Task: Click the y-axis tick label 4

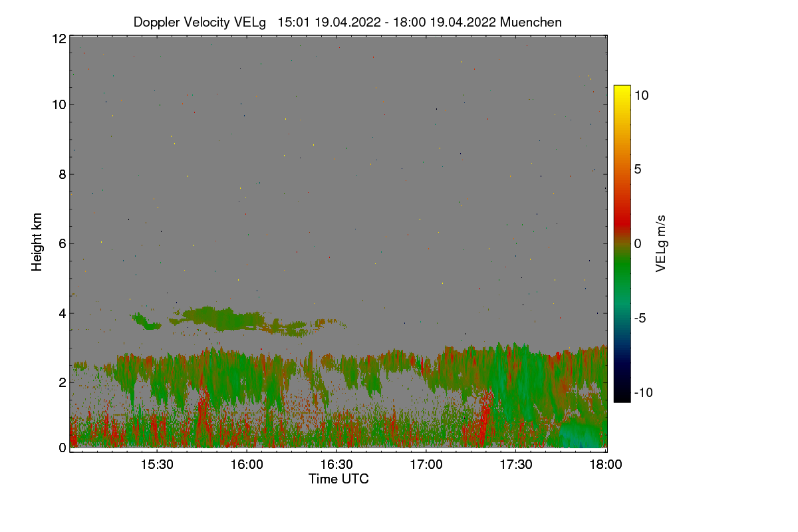Action: (63, 313)
